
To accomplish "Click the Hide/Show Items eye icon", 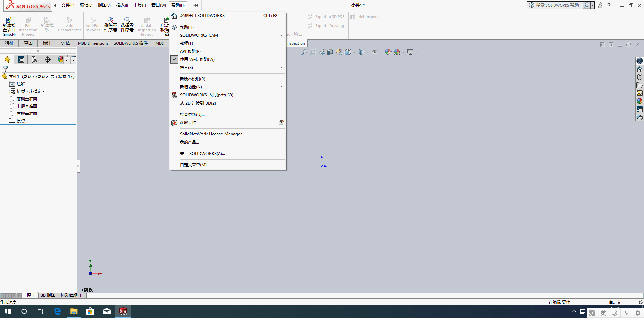I will (375, 52).
